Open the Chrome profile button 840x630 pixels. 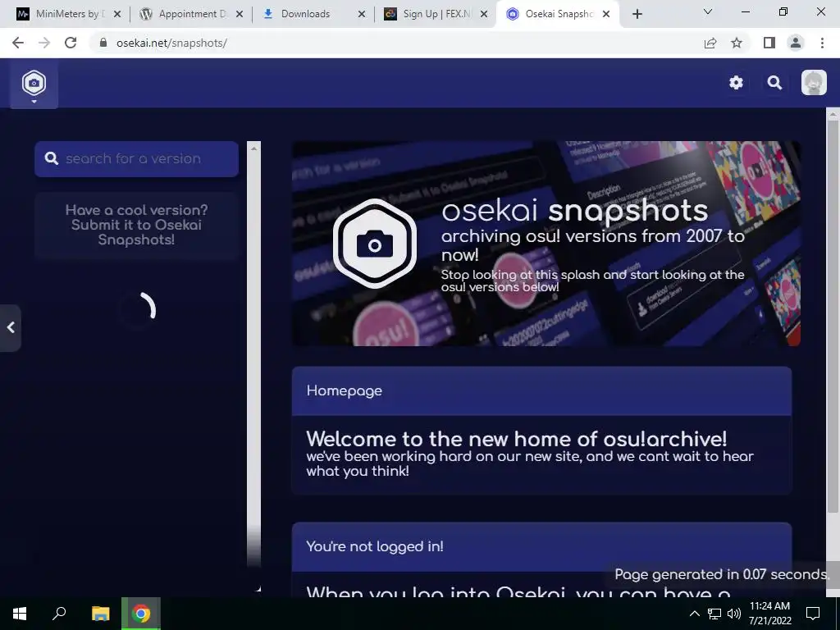click(796, 43)
